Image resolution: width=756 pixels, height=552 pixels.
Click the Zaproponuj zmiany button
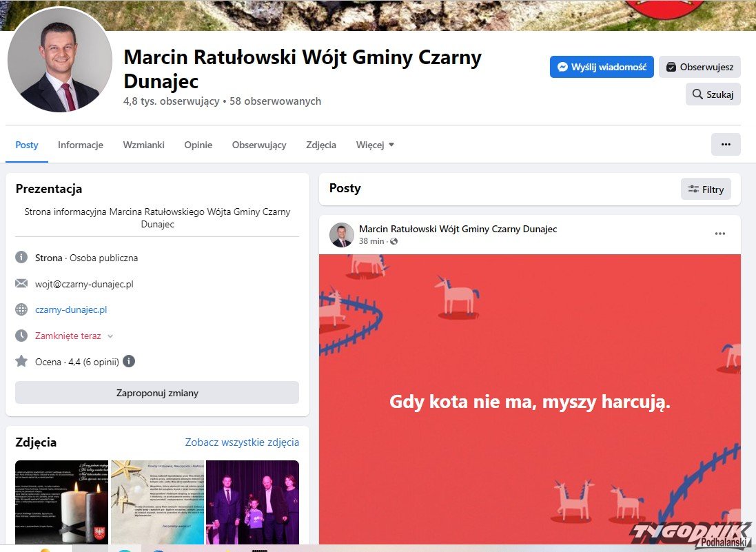coord(157,393)
